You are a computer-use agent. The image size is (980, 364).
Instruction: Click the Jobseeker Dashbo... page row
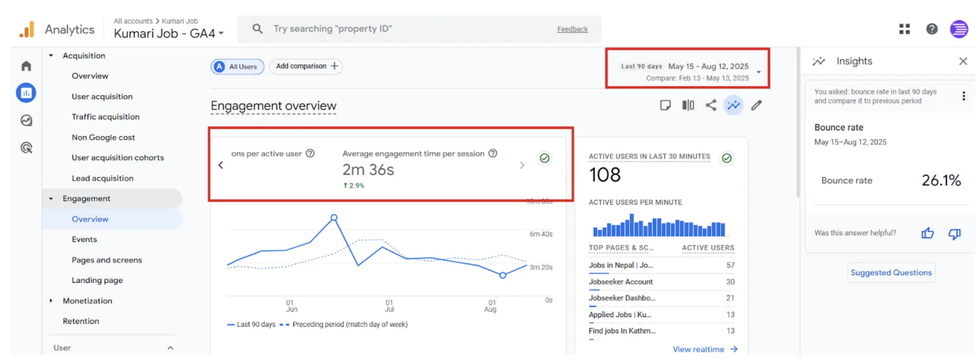(x=661, y=298)
